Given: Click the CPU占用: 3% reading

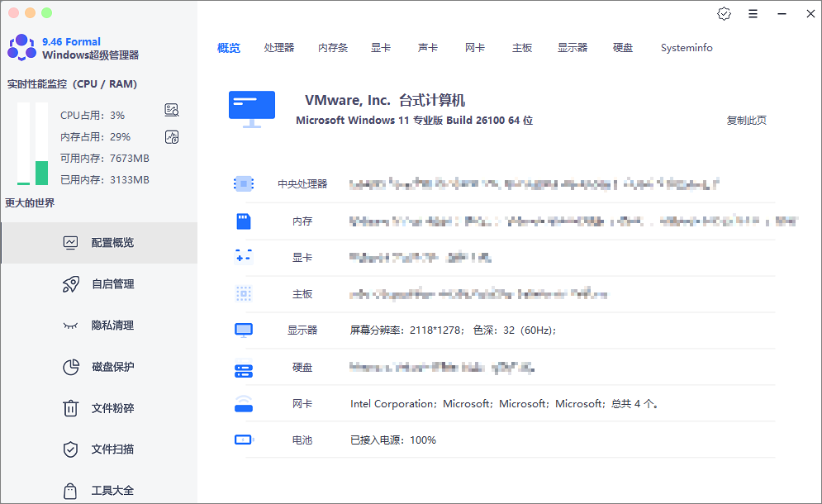Looking at the screenshot, I should point(93,116).
